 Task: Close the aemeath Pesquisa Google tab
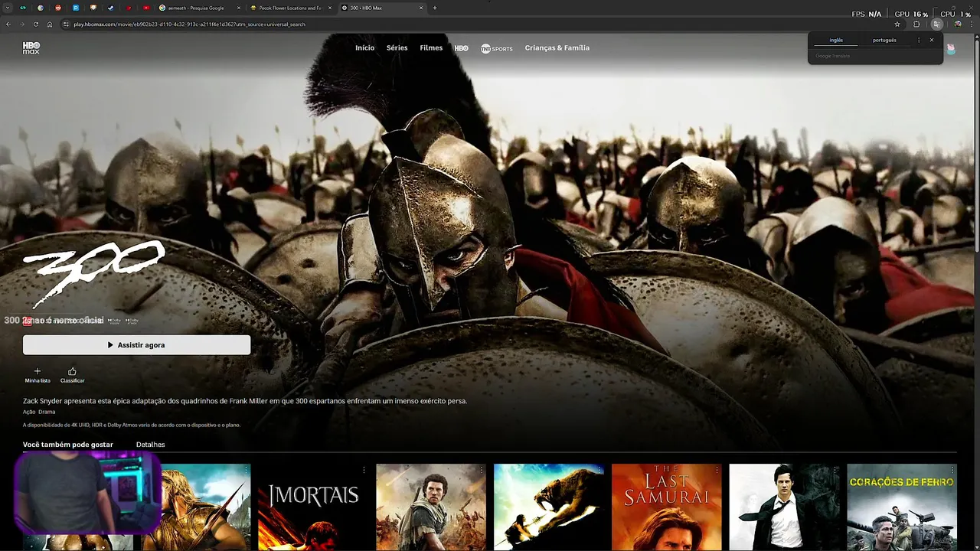pyautogui.click(x=239, y=8)
